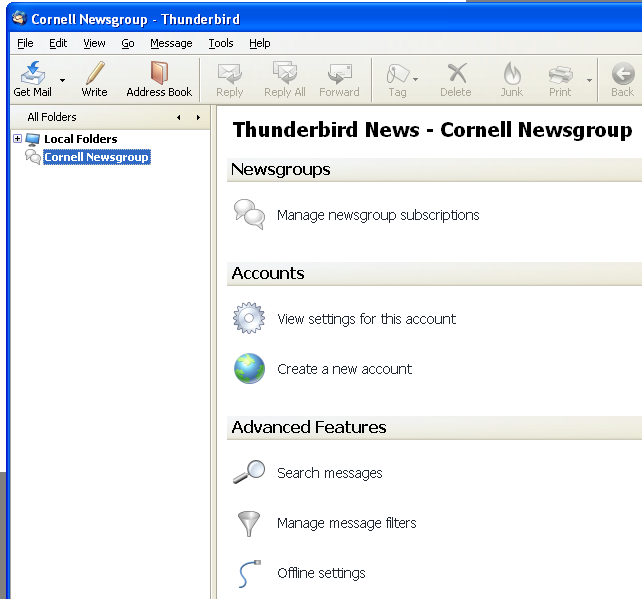Open the Tools menu
Image resolution: width=642 pixels, height=599 pixels.
pos(221,43)
